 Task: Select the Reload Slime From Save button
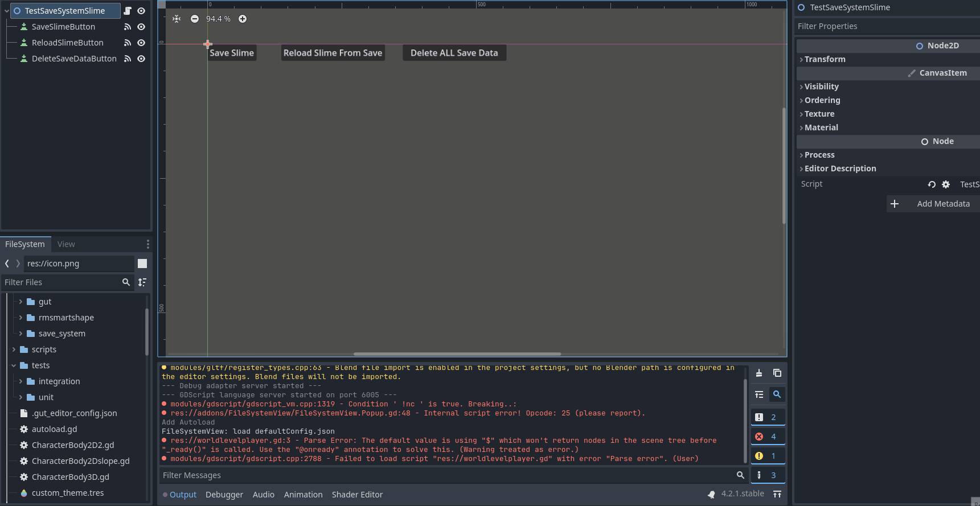pyautogui.click(x=333, y=53)
